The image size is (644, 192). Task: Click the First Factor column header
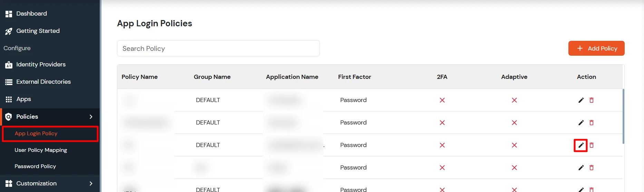point(354,77)
